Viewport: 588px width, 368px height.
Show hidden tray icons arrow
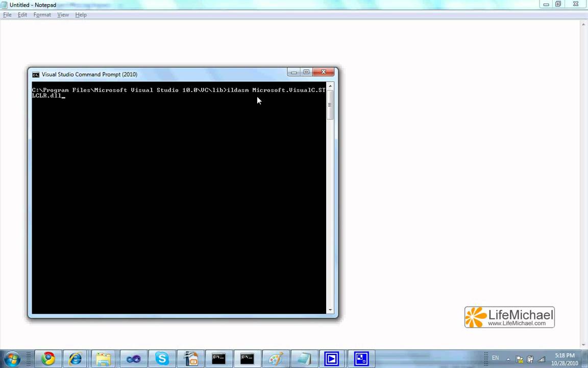click(508, 359)
